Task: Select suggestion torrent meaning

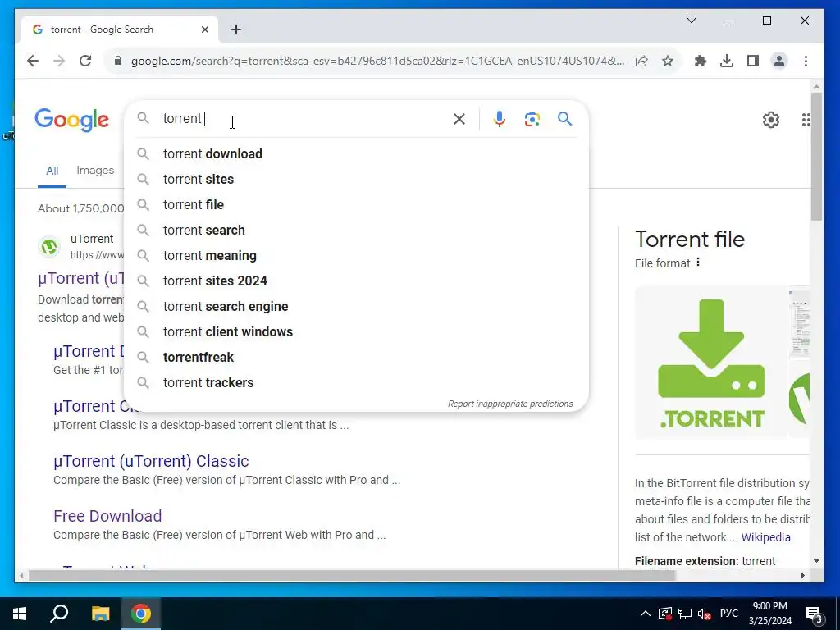Action: coord(356,256)
